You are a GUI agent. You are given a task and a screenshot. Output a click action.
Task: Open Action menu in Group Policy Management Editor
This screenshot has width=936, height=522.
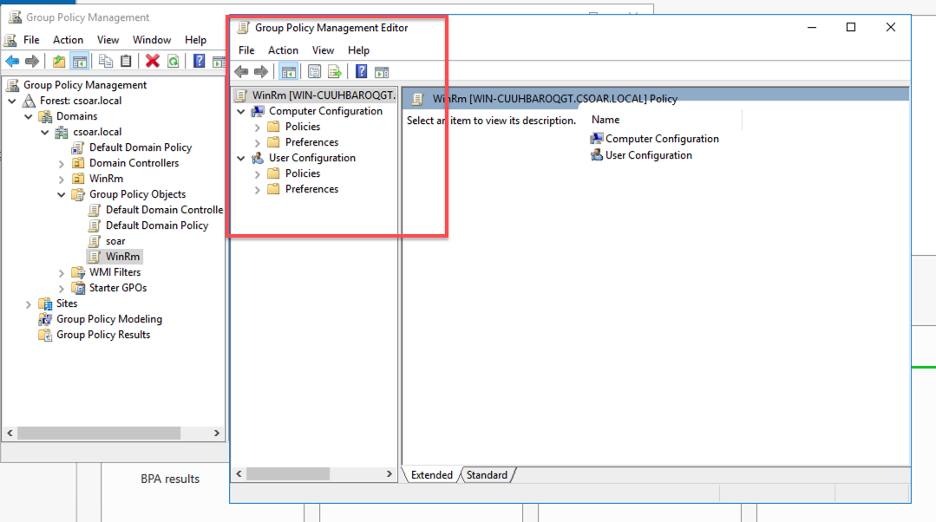(x=282, y=50)
